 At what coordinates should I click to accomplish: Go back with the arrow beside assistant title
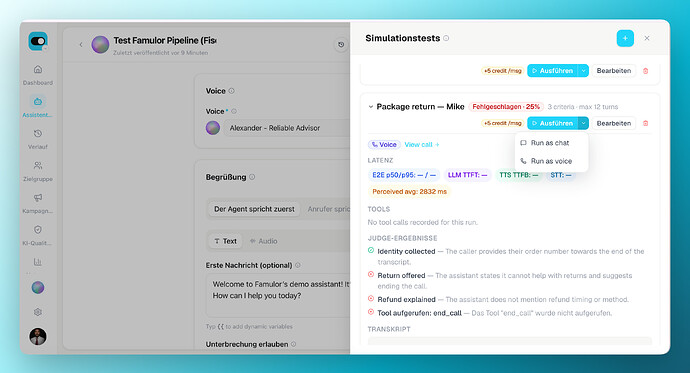coord(81,44)
